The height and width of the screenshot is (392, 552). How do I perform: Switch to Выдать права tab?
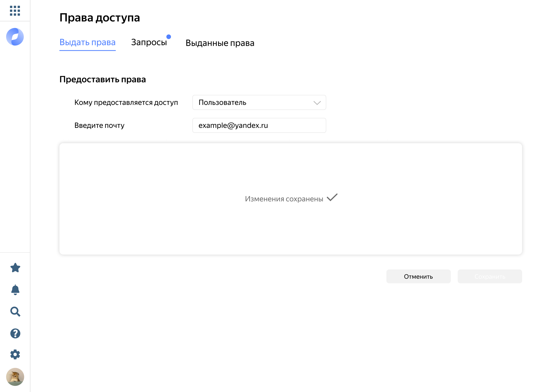(87, 42)
